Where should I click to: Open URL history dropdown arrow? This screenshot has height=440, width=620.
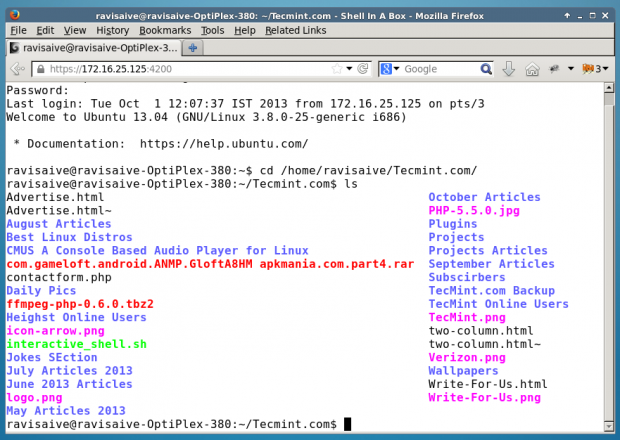pyautogui.click(x=349, y=69)
